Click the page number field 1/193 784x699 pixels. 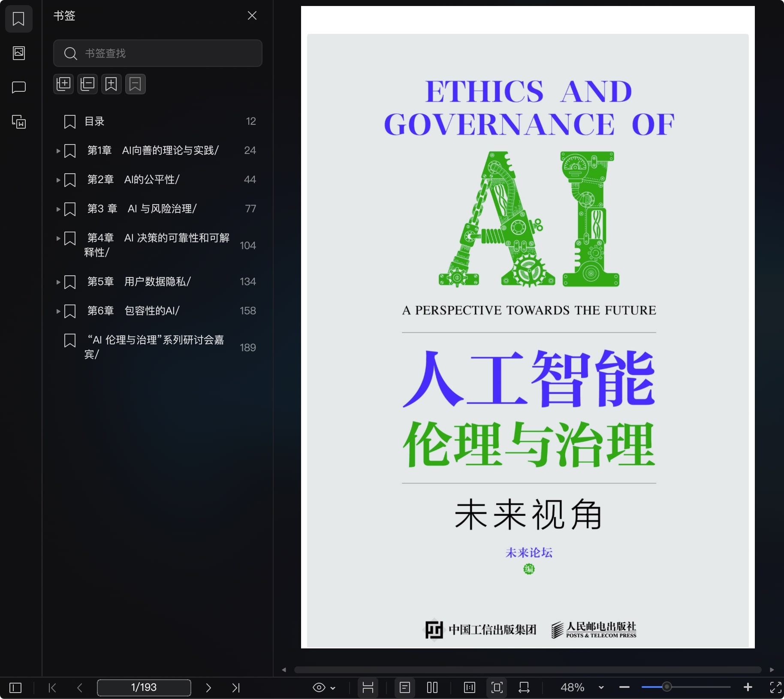[x=144, y=687]
